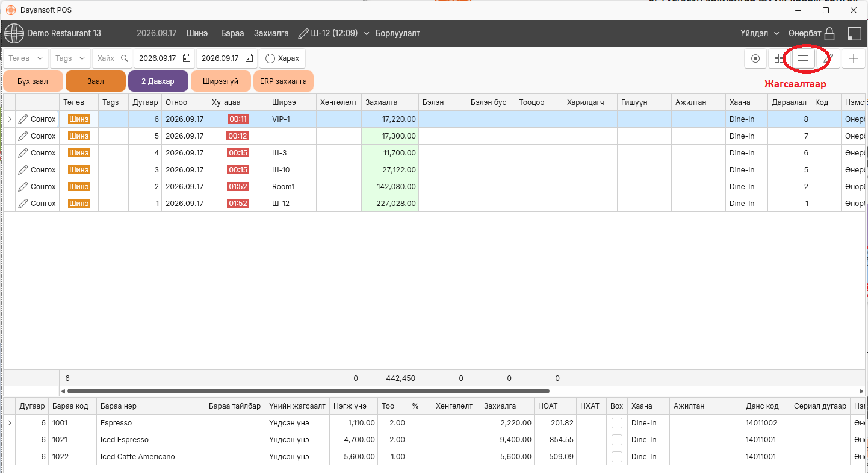868x473 pixels.
Task: Toggle the panel layout icon in header
Action: coord(855,33)
